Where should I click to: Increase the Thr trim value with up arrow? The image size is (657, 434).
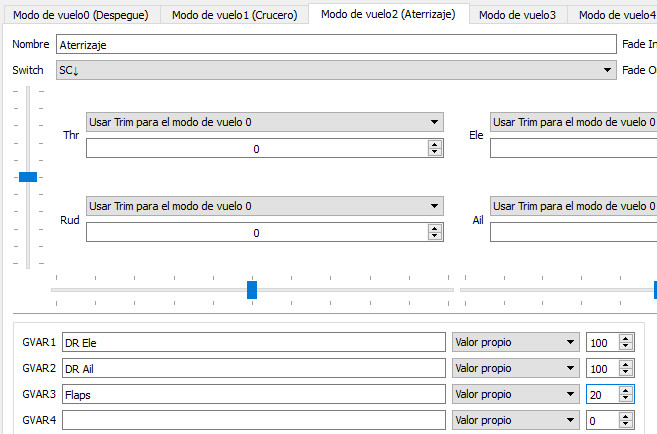(x=435, y=144)
